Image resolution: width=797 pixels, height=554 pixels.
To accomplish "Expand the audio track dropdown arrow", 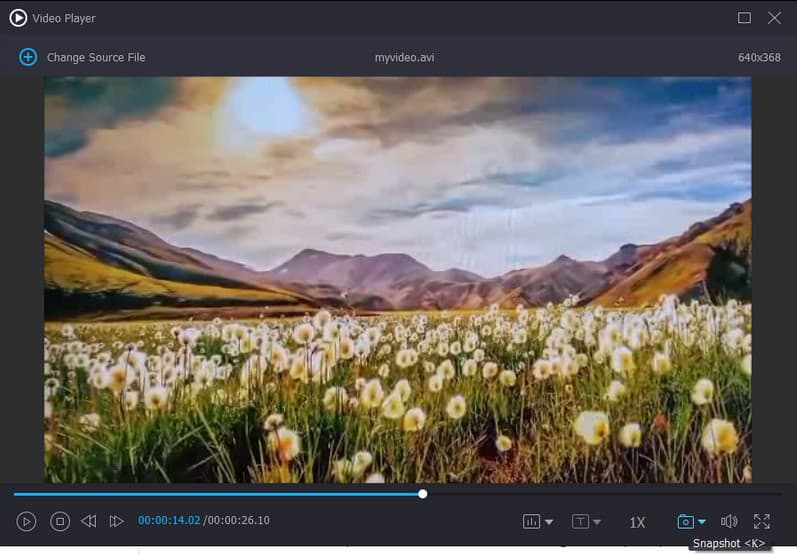I will tap(549, 522).
